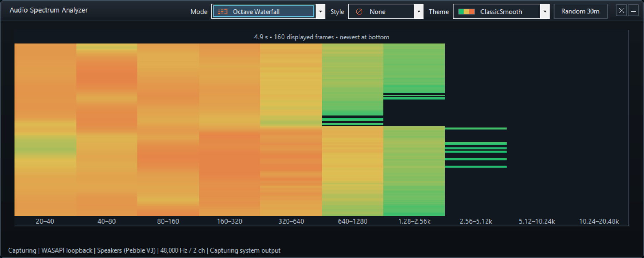
Task: Click the Theme label
Action: point(439,12)
